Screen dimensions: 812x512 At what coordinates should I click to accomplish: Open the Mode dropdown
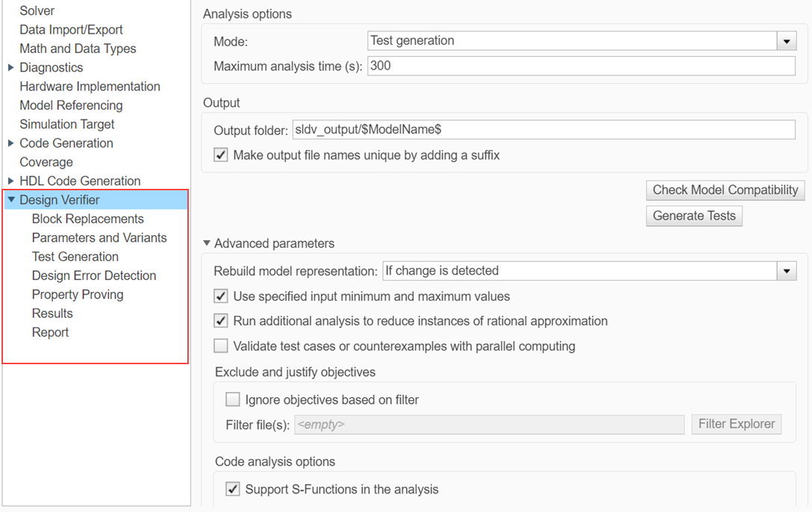786,40
